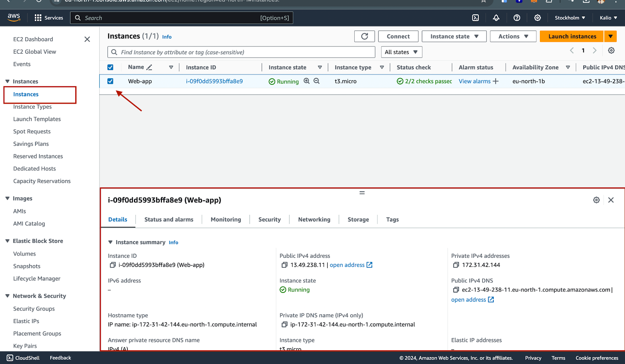Viewport: 625px width, 364px height.
Task: Click the Feedback link in footer
Action: pos(61,358)
